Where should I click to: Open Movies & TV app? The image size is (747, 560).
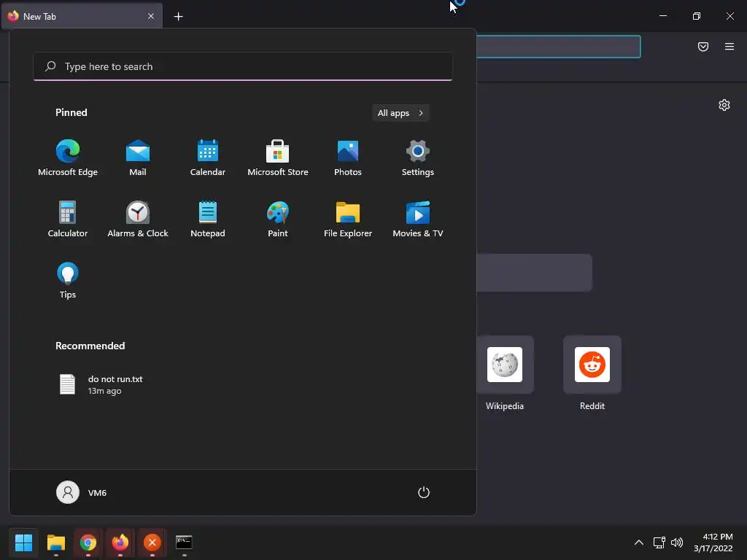tap(418, 219)
